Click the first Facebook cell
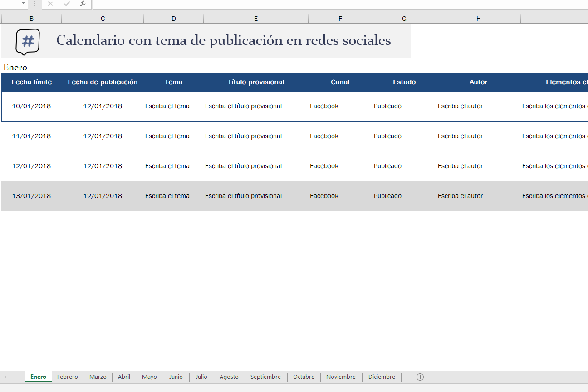This screenshot has width=588, height=392. tap(324, 106)
